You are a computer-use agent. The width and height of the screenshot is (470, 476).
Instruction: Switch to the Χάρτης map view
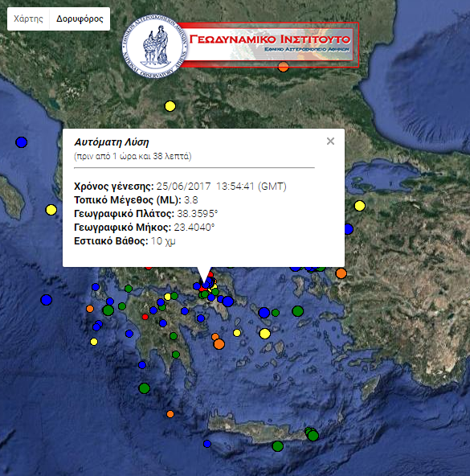28,18
